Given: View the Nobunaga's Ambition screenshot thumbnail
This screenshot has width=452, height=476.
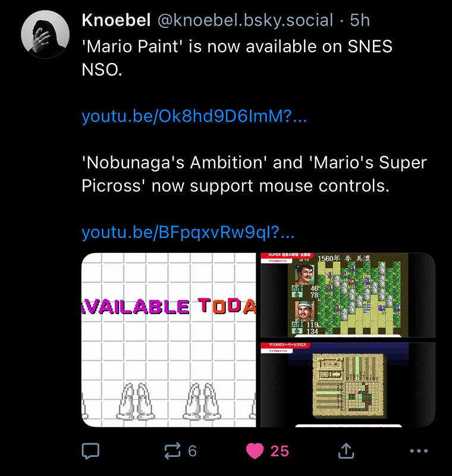Looking at the screenshot, I should pyautogui.click(x=347, y=295).
